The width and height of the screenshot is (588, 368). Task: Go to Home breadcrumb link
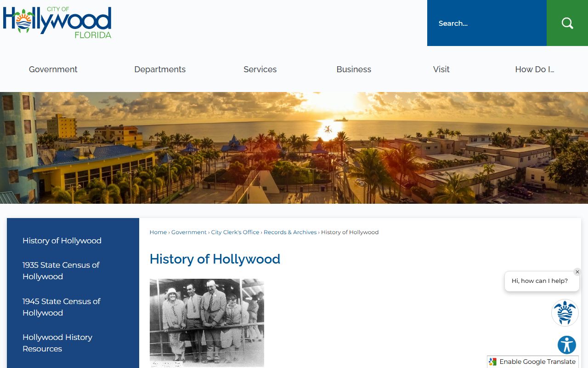pos(158,232)
